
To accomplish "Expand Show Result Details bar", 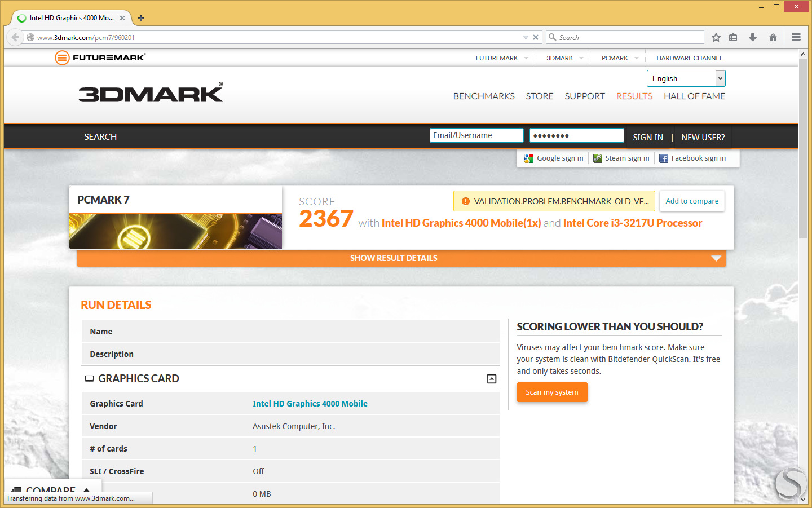I will click(401, 258).
